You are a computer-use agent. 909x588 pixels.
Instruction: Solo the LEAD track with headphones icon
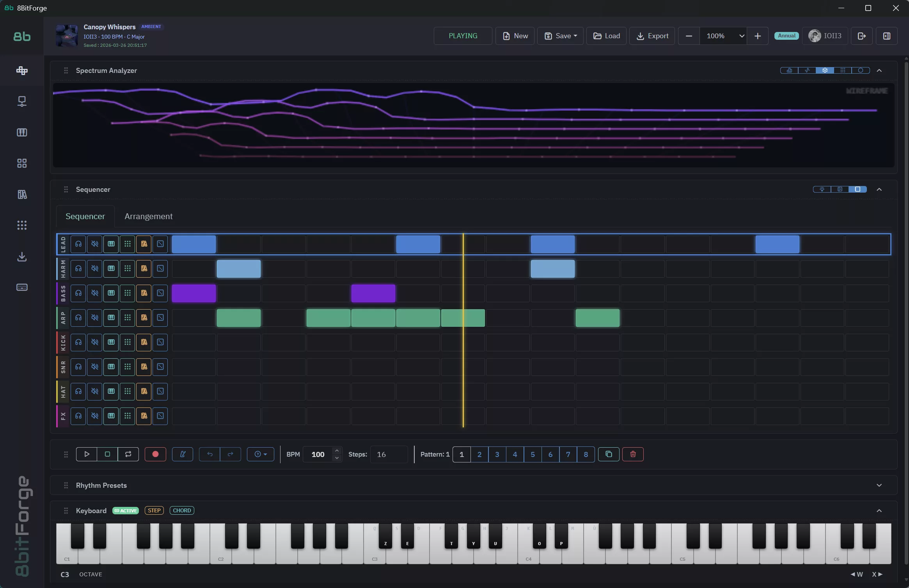click(78, 244)
